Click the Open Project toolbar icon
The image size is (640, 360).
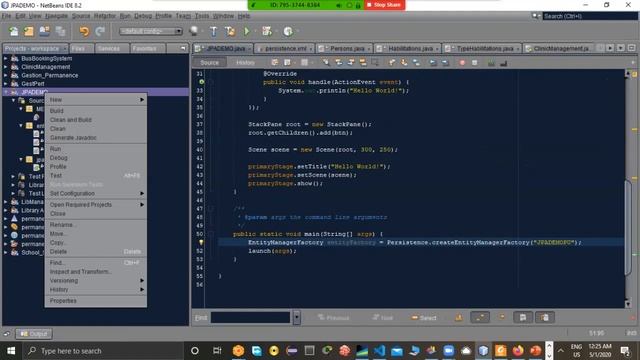(x=44, y=31)
